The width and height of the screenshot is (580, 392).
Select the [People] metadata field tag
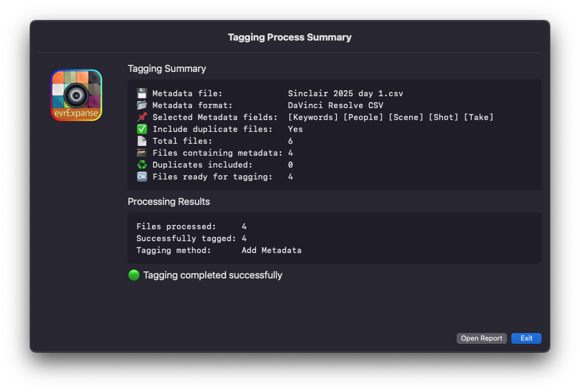(x=364, y=117)
